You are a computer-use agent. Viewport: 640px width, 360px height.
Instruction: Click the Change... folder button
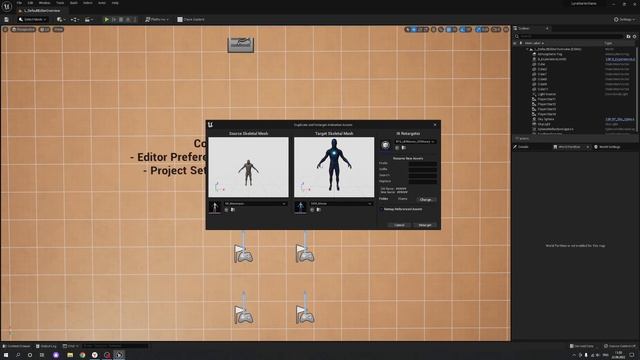426,200
